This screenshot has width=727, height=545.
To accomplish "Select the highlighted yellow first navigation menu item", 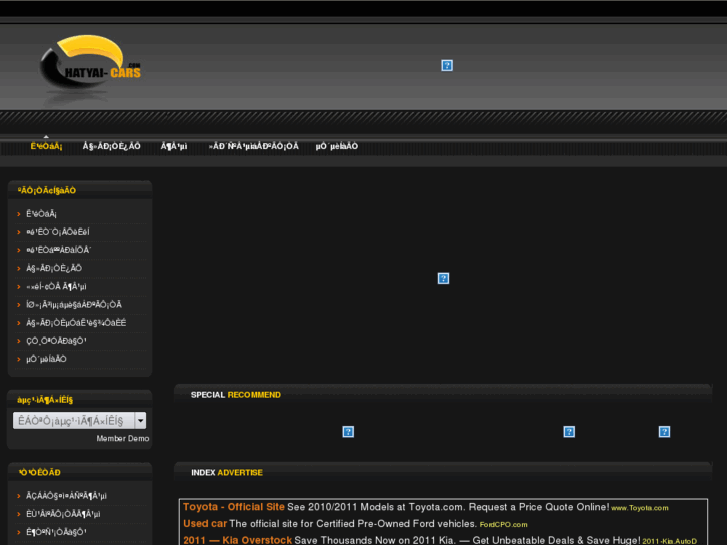I will (46, 146).
